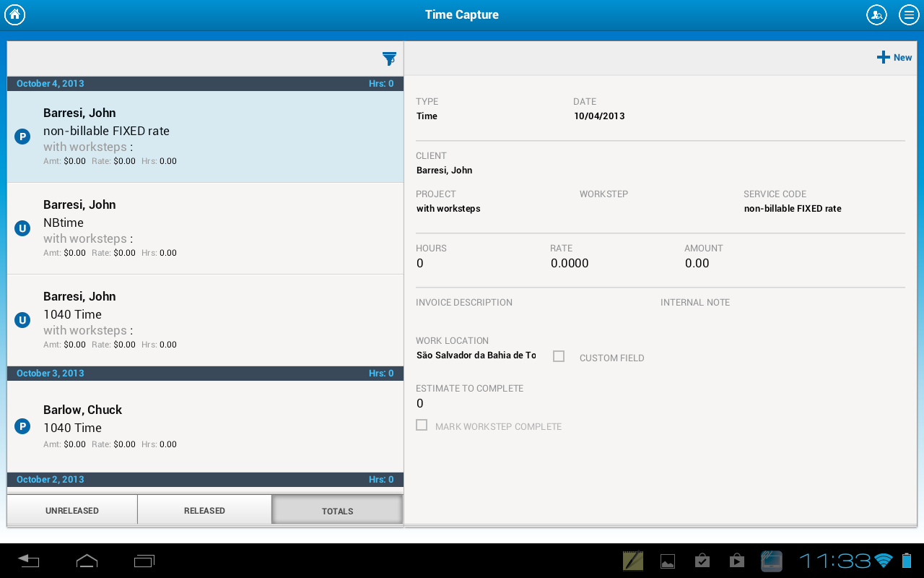Tap the Internal Note field

pyautogui.click(x=695, y=302)
